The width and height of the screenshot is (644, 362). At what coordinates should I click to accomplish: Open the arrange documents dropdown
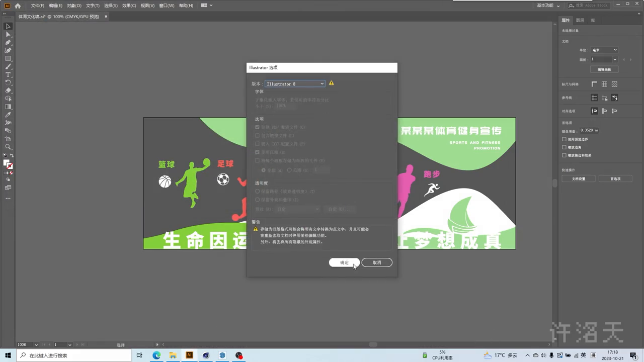[x=206, y=6]
